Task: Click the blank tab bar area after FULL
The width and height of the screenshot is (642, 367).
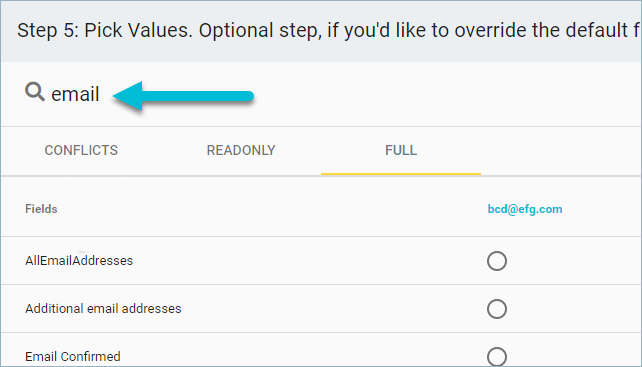Action: (x=561, y=150)
